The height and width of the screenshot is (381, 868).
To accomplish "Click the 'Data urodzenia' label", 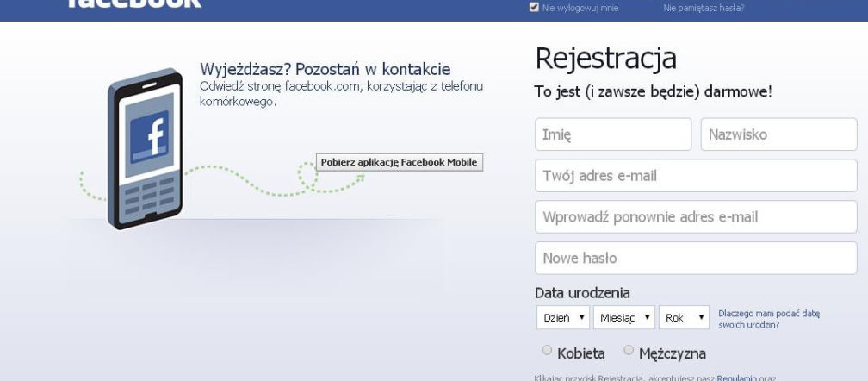I will point(582,292).
